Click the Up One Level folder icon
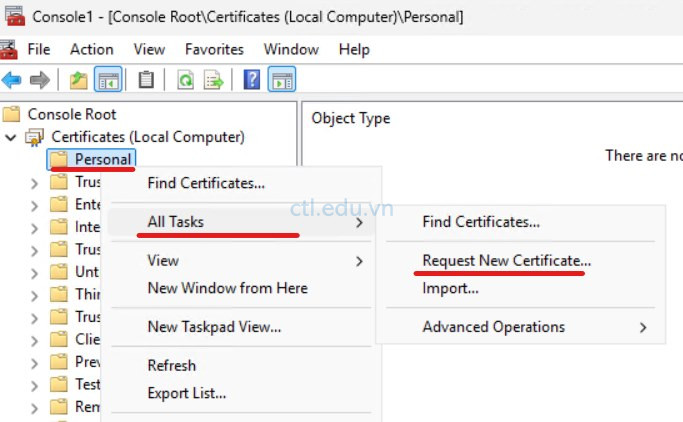The height and width of the screenshot is (422, 683). tap(78, 80)
